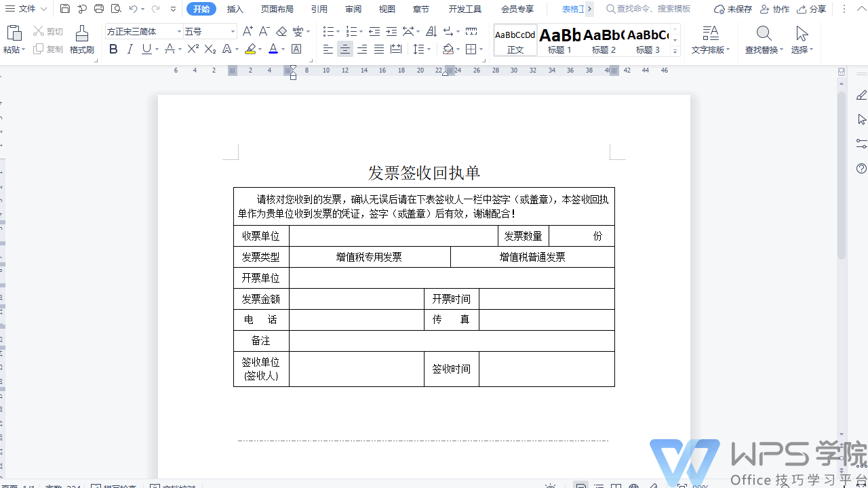
Task: Click the font color swatch
Action: (x=273, y=49)
